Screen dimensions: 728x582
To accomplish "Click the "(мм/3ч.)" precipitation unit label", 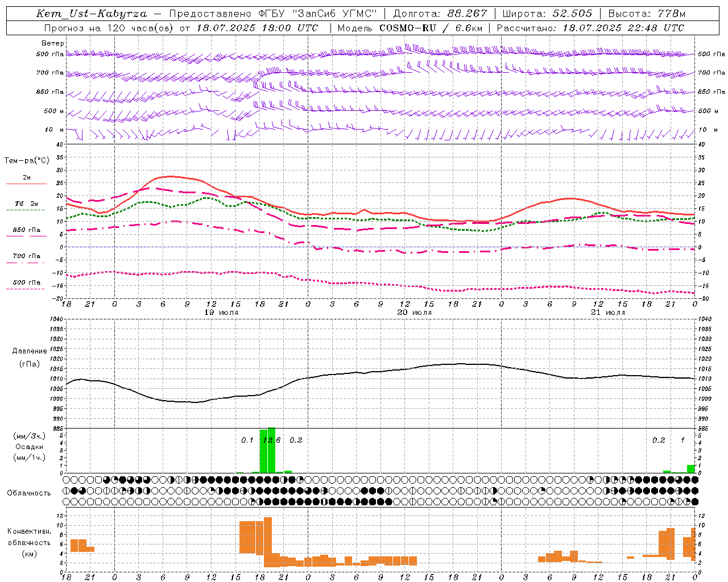I will pos(30,436).
